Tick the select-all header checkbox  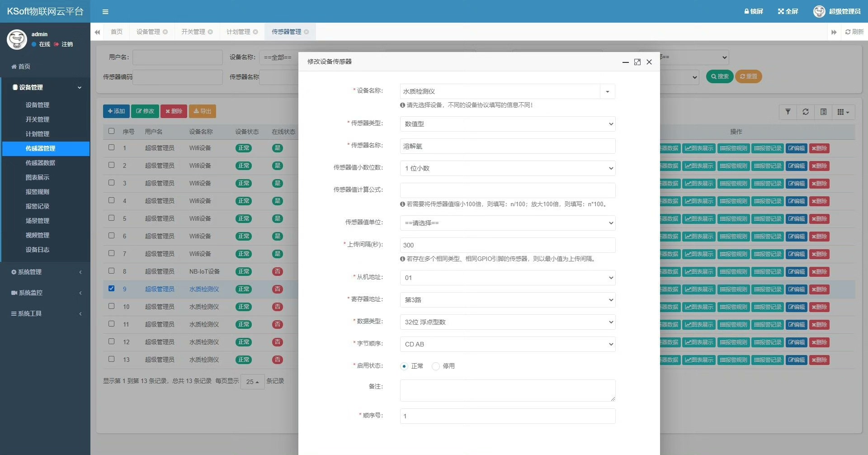pos(112,131)
